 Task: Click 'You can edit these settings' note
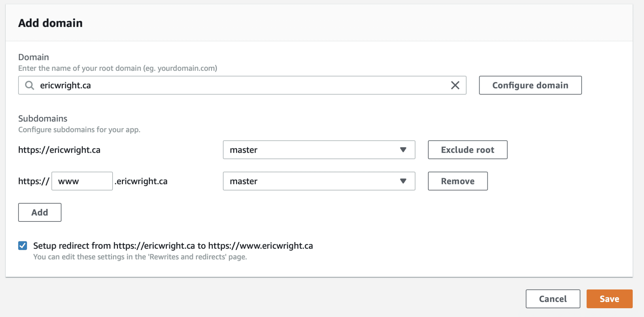tap(140, 257)
